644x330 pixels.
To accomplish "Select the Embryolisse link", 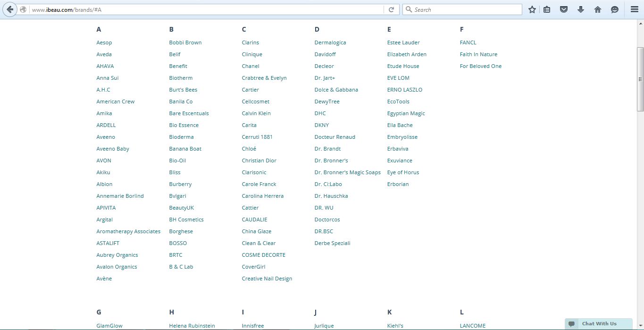I will (402, 137).
